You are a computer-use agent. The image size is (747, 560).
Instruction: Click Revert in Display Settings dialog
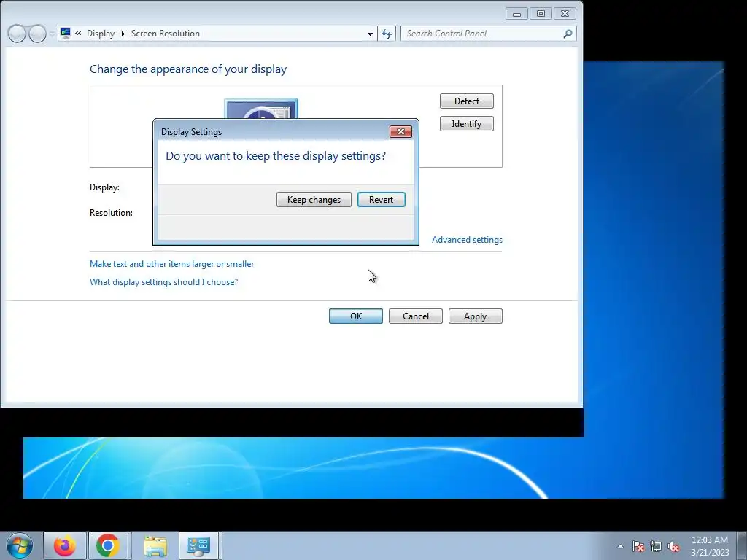click(x=381, y=200)
